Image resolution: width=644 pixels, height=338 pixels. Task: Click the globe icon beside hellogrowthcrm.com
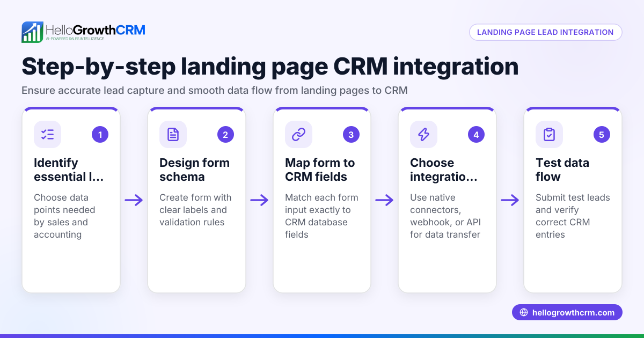[x=524, y=312]
